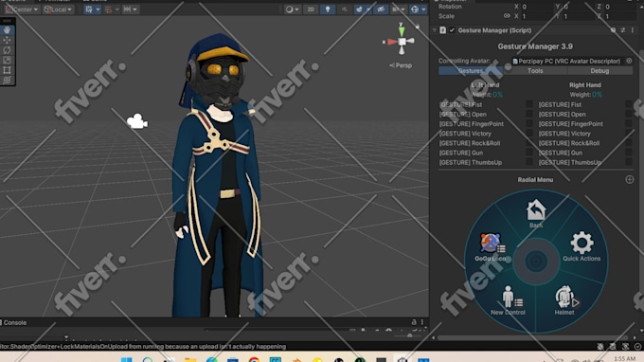Viewport: 644px width, 362px height.
Task: Click the Back item in radial menu
Action: tap(536, 213)
